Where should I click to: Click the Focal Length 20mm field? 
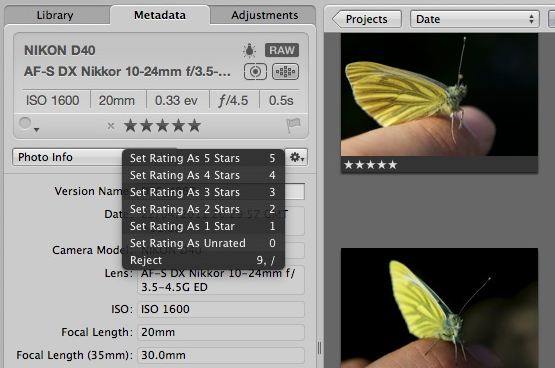pyautogui.click(x=221, y=332)
